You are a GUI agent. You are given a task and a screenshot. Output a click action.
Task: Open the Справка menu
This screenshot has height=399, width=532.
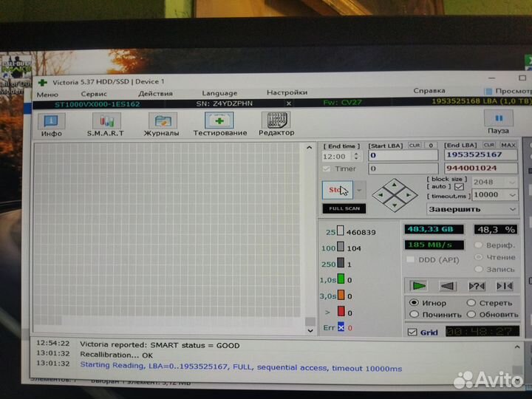[x=429, y=91]
